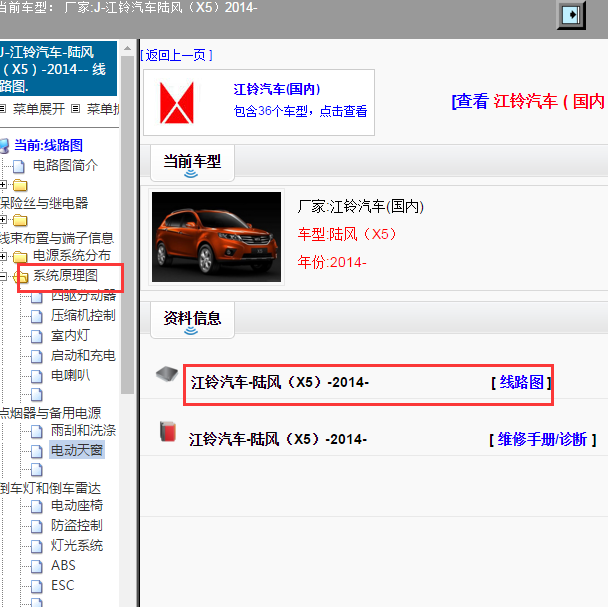Click the 菜单展开 expand menu icon

tap(3, 109)
